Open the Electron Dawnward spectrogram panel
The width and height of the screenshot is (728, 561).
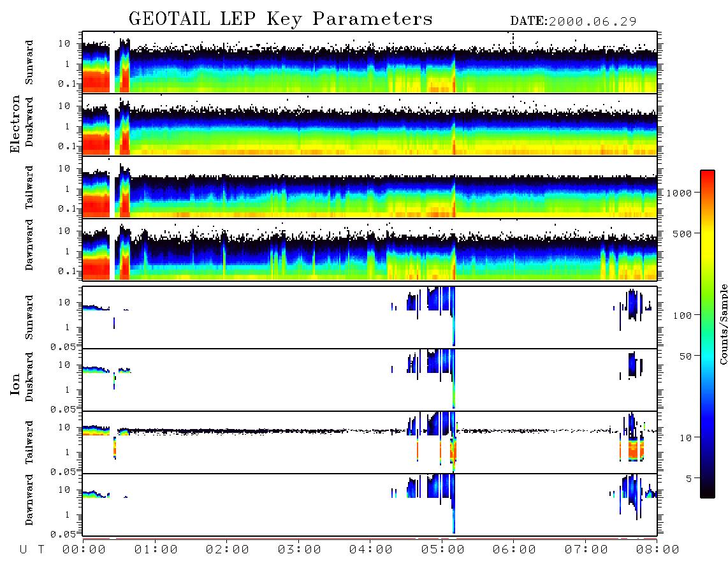(x=370, y=249)
